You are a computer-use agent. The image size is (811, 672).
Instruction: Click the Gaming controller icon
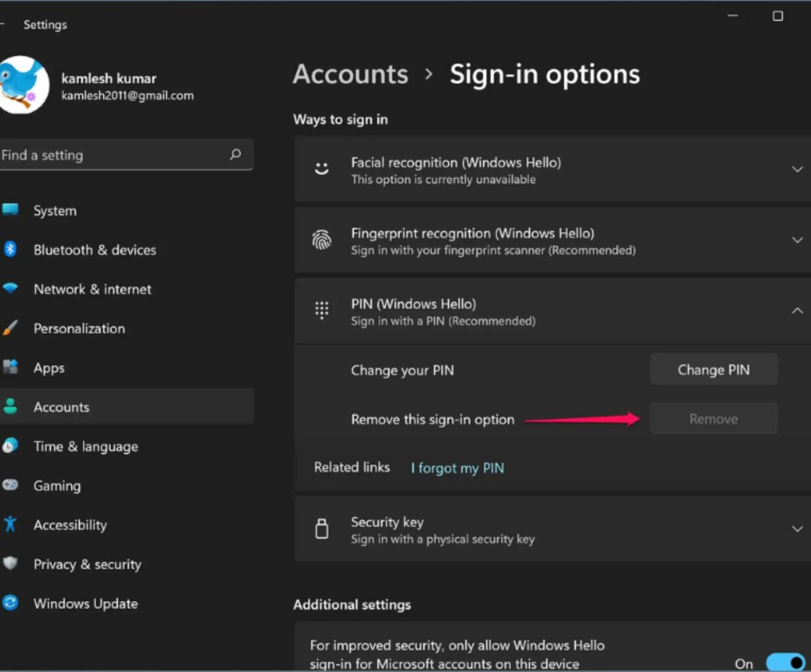tap(11, 486)
